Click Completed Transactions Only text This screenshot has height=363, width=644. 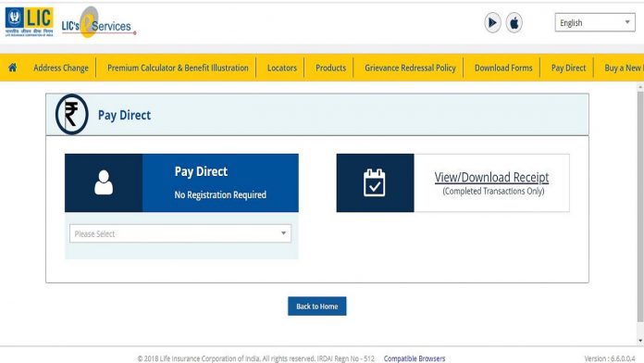pos(493,191)
